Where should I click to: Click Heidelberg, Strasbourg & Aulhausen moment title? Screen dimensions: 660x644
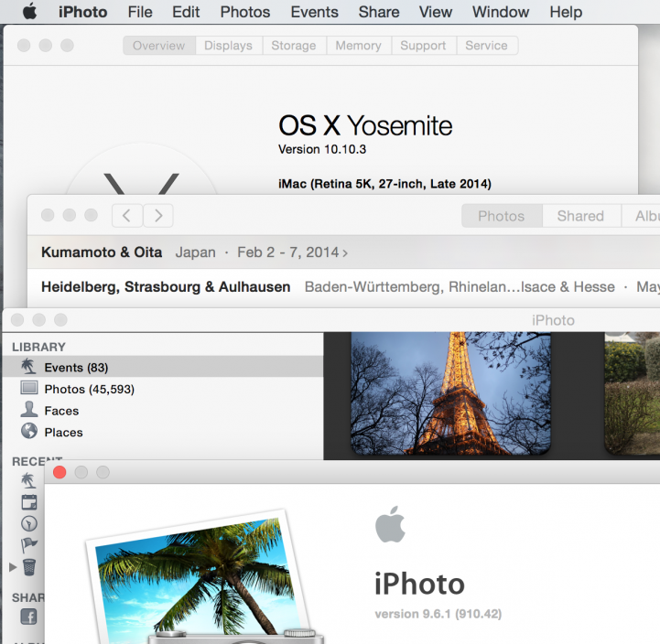[x=166, y=287]
